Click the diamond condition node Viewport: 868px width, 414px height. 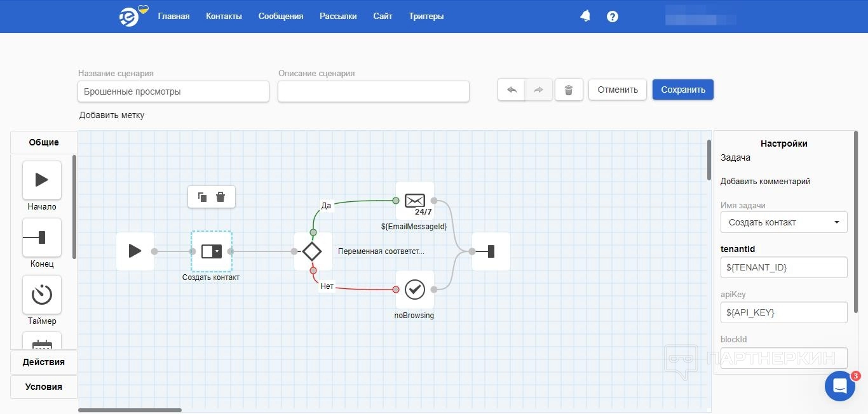[312, 251]
